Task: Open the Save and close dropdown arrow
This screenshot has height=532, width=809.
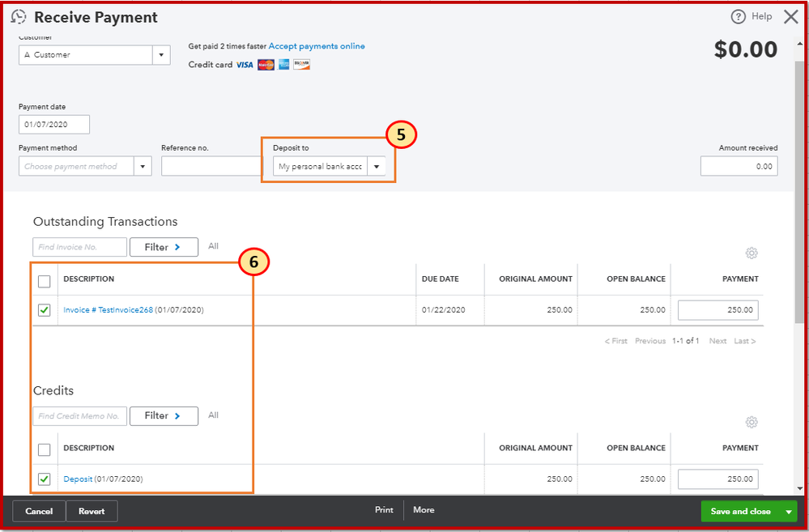Action: [x=789, y=512]
